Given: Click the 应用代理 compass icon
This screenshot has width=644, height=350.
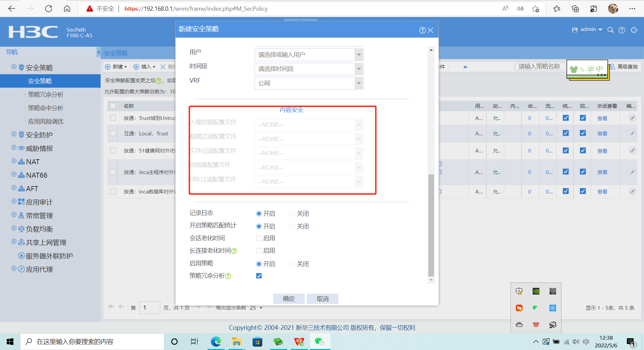Looking at the screenshot, I should pyautogui.click(x=21, y=269).
